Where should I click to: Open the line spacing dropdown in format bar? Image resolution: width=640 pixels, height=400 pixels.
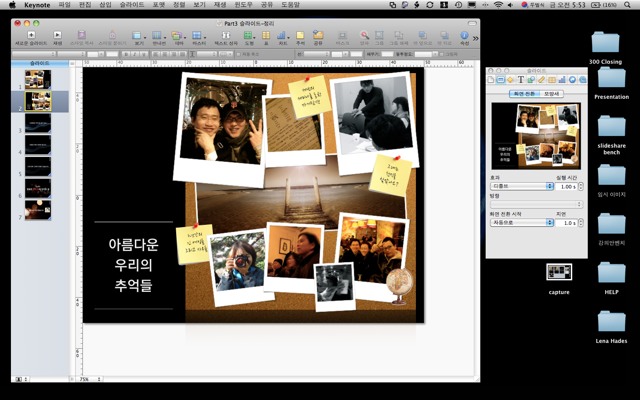[207, 54]
